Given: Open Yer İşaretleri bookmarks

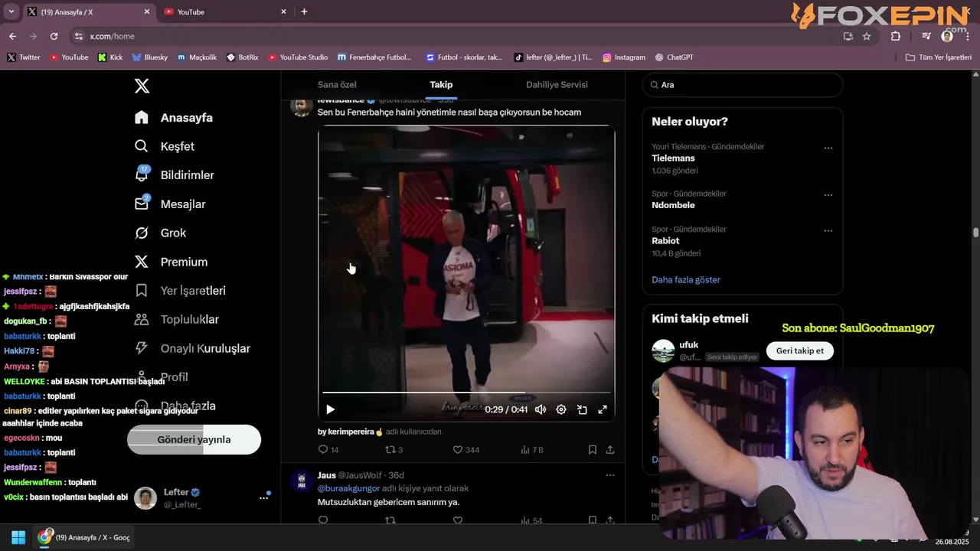Looking at the screenshot, I should pos(180,291).
